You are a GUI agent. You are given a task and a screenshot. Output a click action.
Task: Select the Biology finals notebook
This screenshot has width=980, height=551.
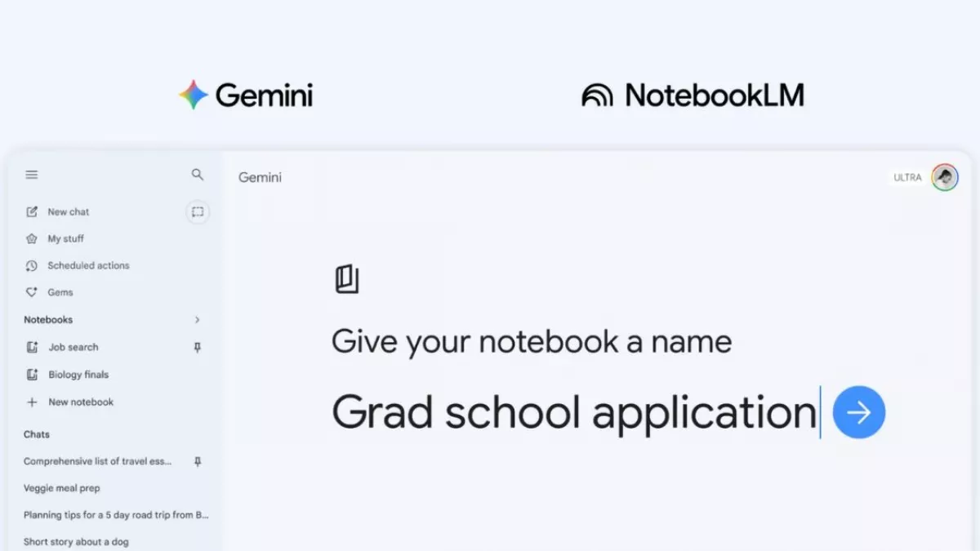tap(78, 375)
